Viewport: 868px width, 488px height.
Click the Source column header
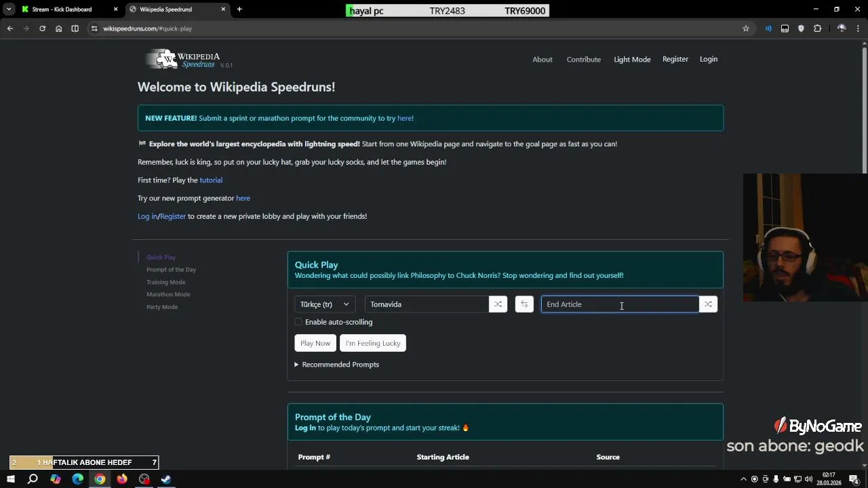click(608, 457)
